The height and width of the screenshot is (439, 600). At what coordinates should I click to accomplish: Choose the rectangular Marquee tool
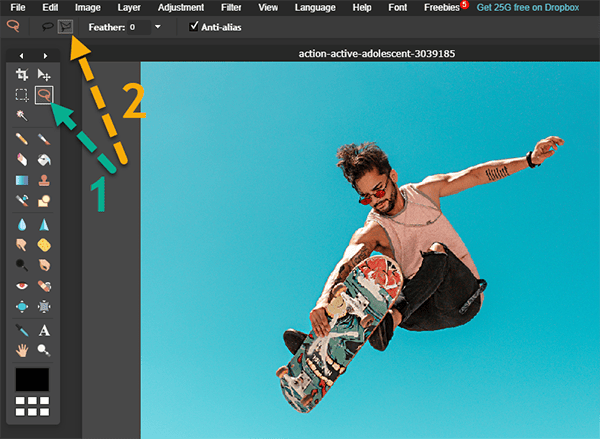(x=21, y=95)
